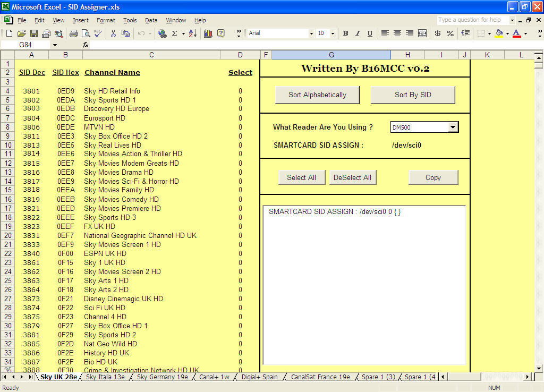
Task: Open Excel Help question mark icon
Action: coord(220,33)
